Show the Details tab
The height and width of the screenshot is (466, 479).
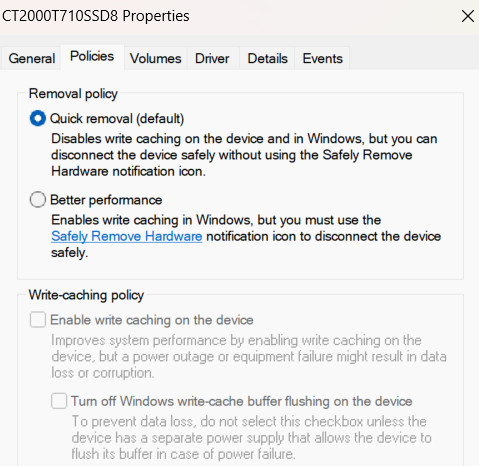tap(267, 59)
